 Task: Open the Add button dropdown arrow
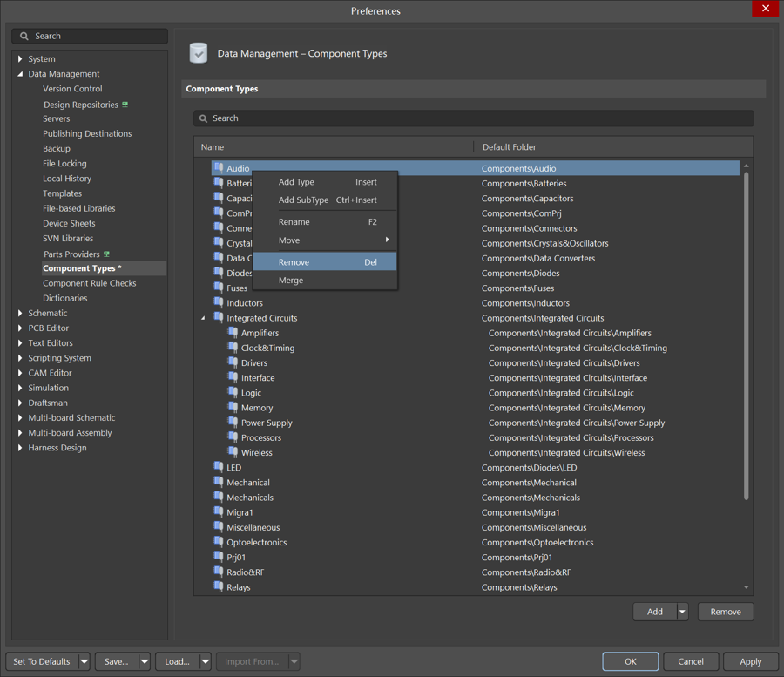click(x=682, y=612)
